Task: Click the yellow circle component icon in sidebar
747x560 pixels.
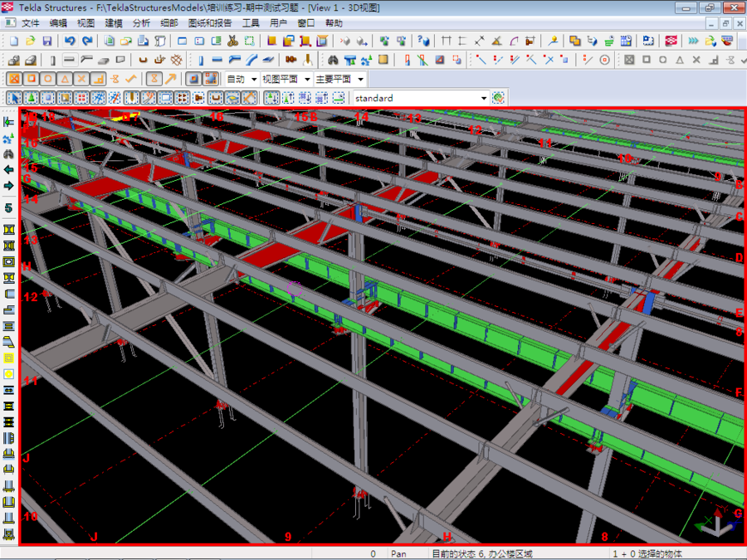Action: click(x=8, y=374)
